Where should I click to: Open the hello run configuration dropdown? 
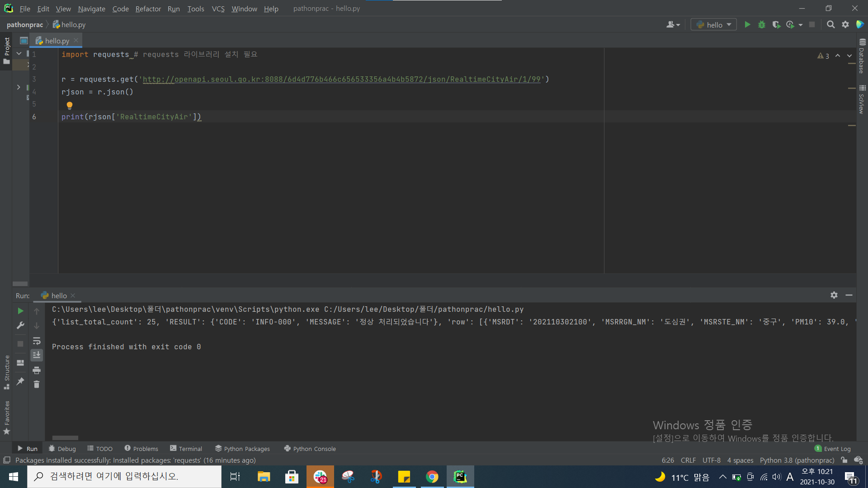click(714, 25)
